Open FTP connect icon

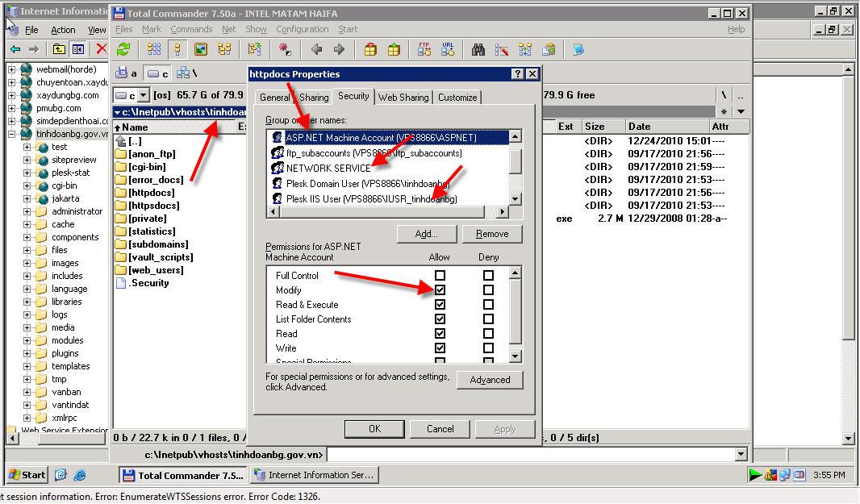click(424, 49)
